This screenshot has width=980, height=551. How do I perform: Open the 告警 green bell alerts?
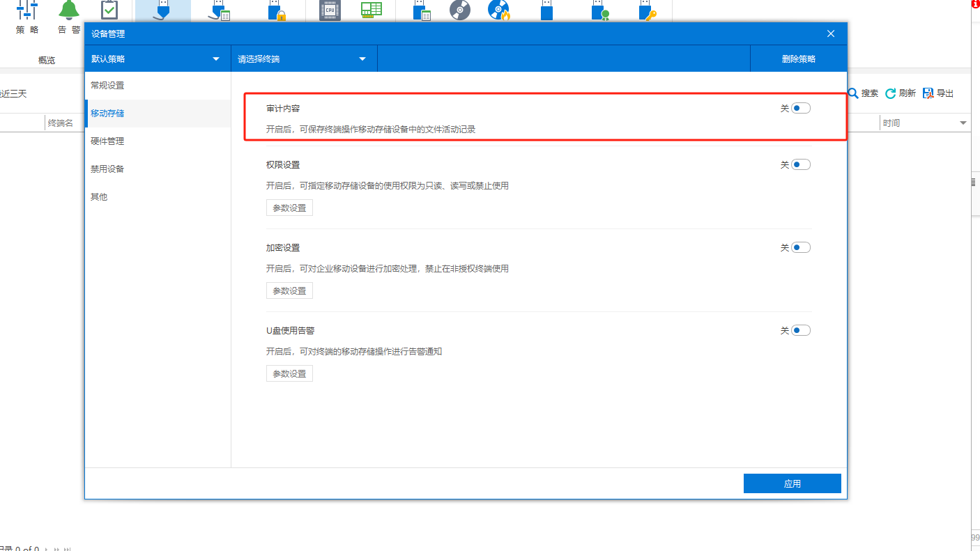pyautogui.click(x=68, y=10)
